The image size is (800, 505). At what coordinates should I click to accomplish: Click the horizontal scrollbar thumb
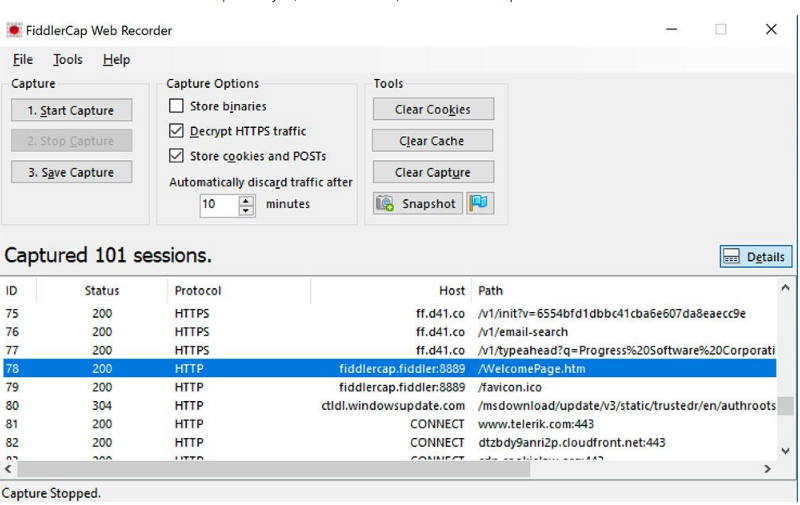coord(273,469)
